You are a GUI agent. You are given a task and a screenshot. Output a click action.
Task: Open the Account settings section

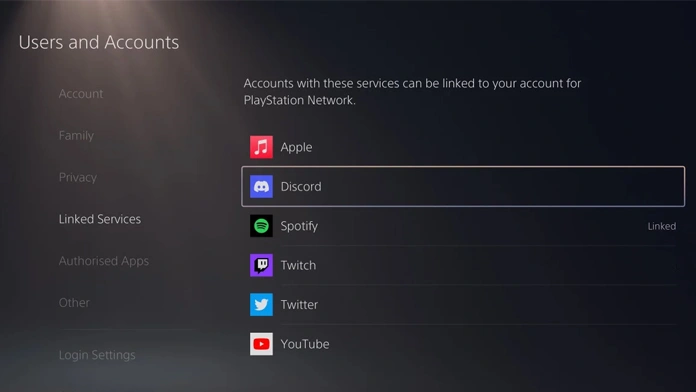click(x=81, y=94)
